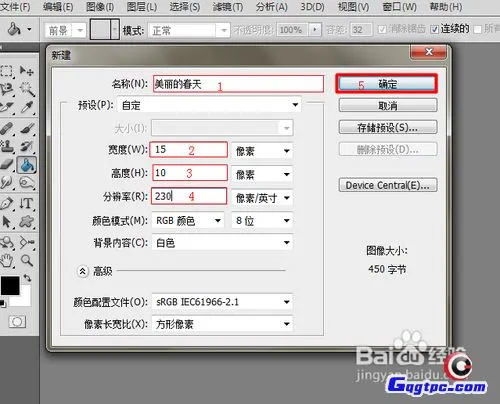Select the Zoom magnifier tool
Viewport: 500px width, 404px height.
tap(27, 261)
